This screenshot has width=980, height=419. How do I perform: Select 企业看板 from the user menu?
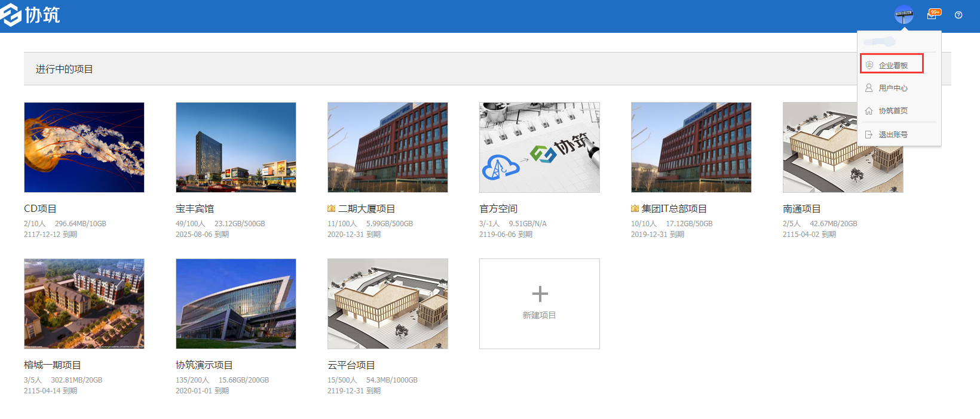(x=893, y=65)
